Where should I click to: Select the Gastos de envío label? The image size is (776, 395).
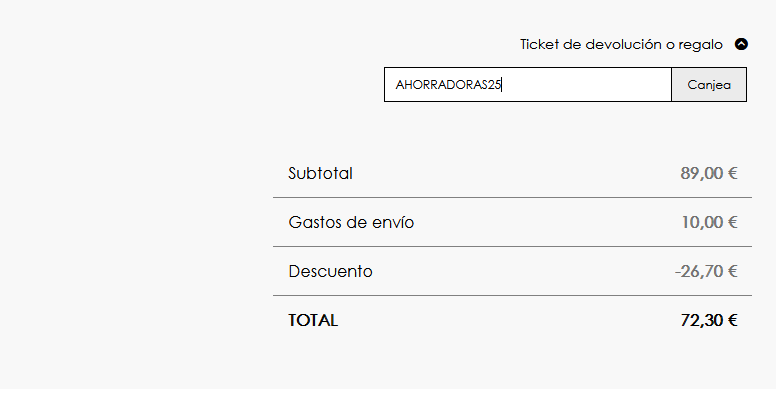click(x=351, y=222)
